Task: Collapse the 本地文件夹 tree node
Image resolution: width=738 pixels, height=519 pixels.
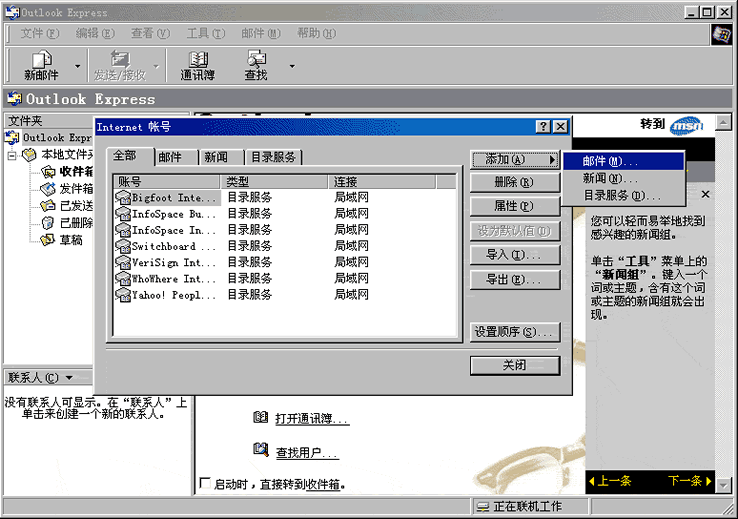Action: click(x=12, y=155)
